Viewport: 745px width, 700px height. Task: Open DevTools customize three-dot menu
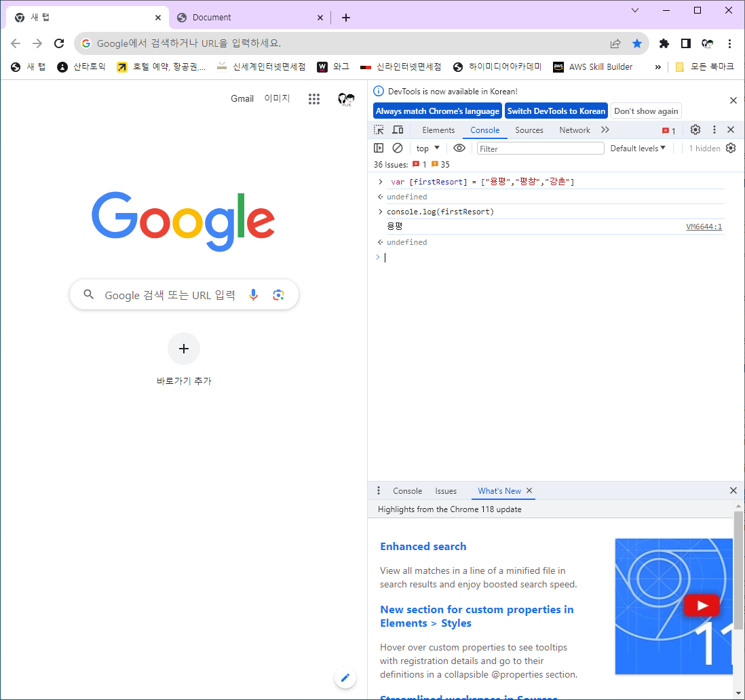714,130
